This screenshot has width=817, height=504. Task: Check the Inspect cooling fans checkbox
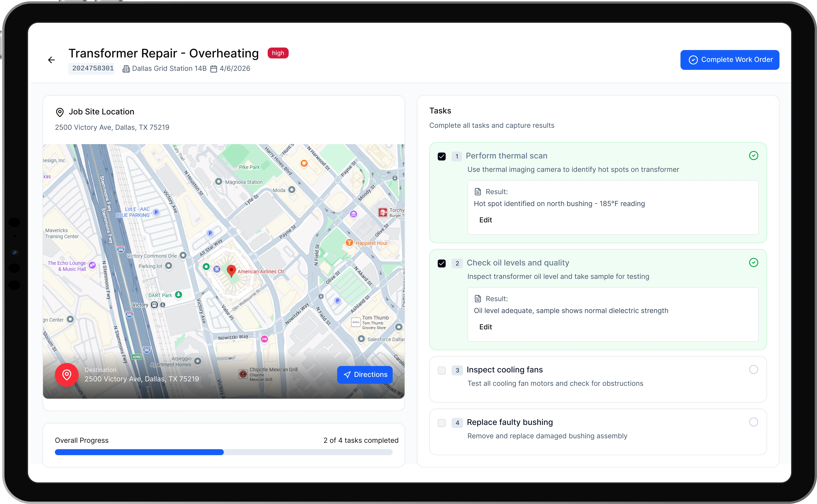[441, 370]
